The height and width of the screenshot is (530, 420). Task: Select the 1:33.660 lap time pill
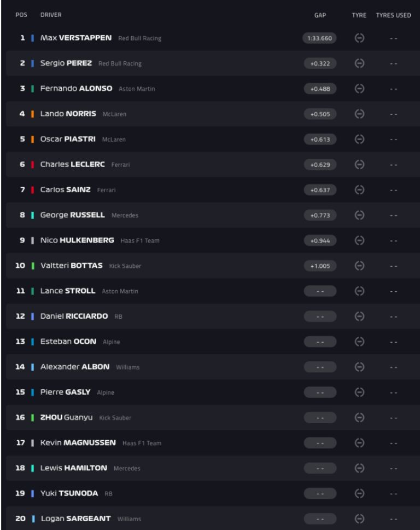point(320,38)
